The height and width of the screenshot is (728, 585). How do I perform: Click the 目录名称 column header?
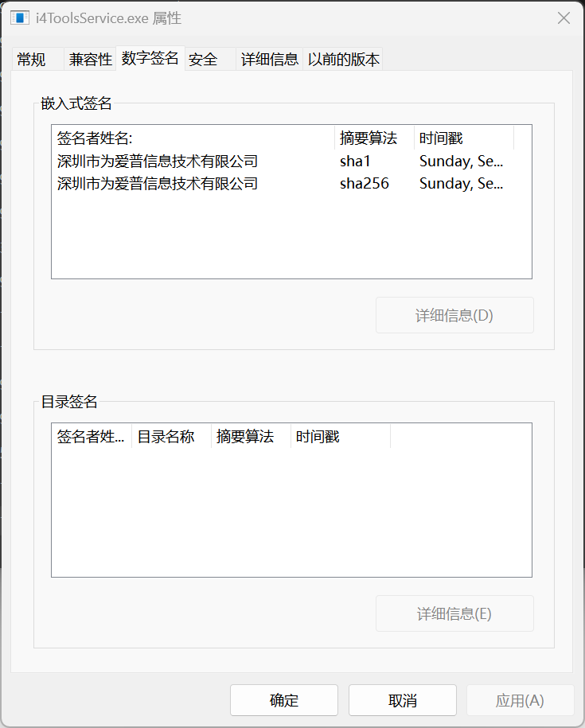(x=172, y=437)
